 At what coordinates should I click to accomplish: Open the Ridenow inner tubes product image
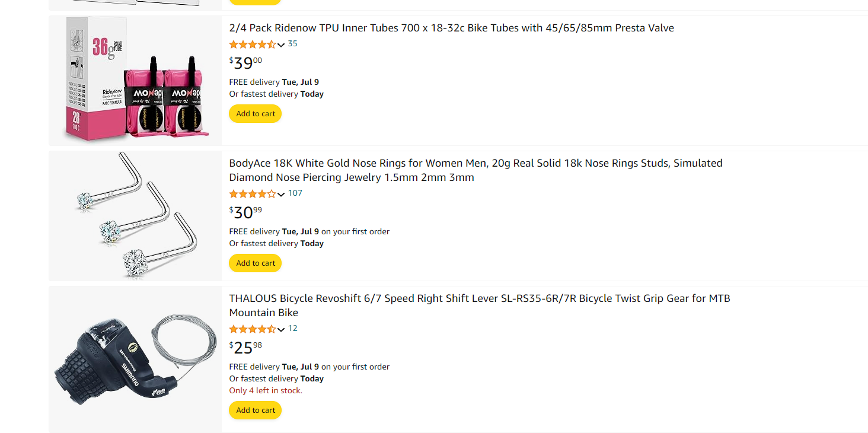tap(135, 80)
